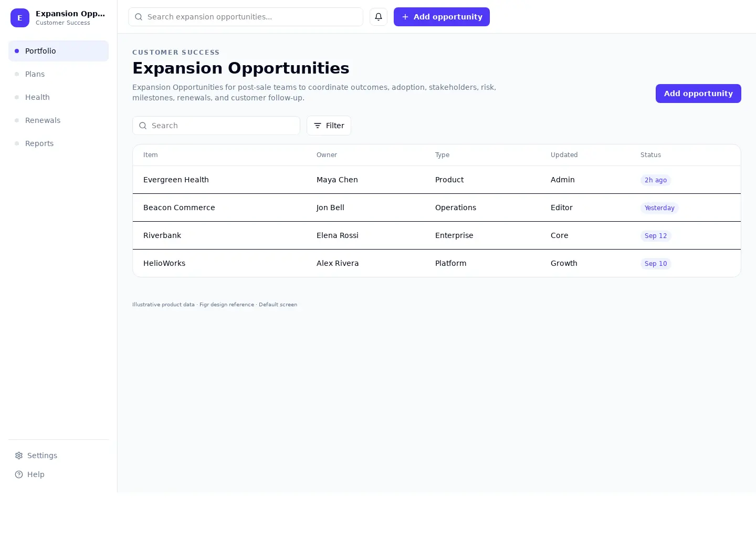Select the HelioWorks row item
Screen dimensions: 756x538
[164, 263]
